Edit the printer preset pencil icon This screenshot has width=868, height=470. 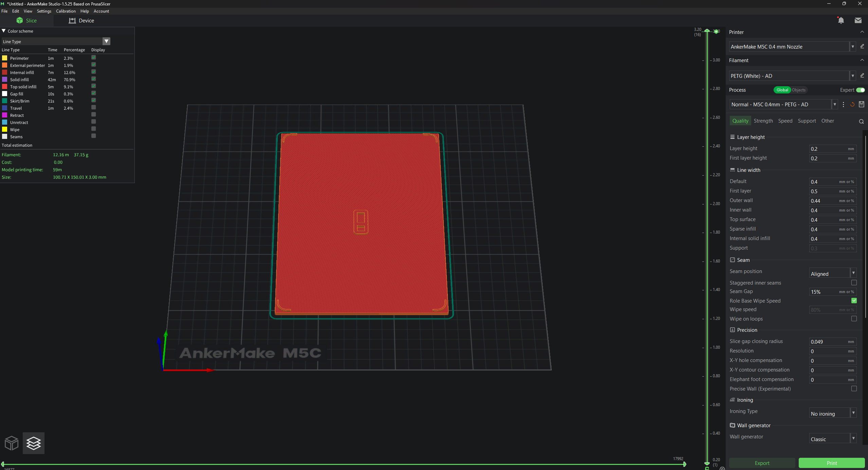pyautogui.click(x=862, y=46)
